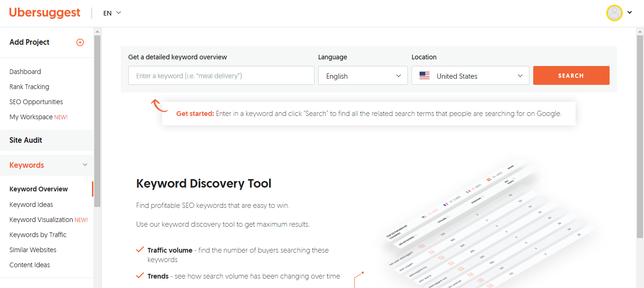
Task: Navigate to Keyword Ideas
Action: (31, 205)
